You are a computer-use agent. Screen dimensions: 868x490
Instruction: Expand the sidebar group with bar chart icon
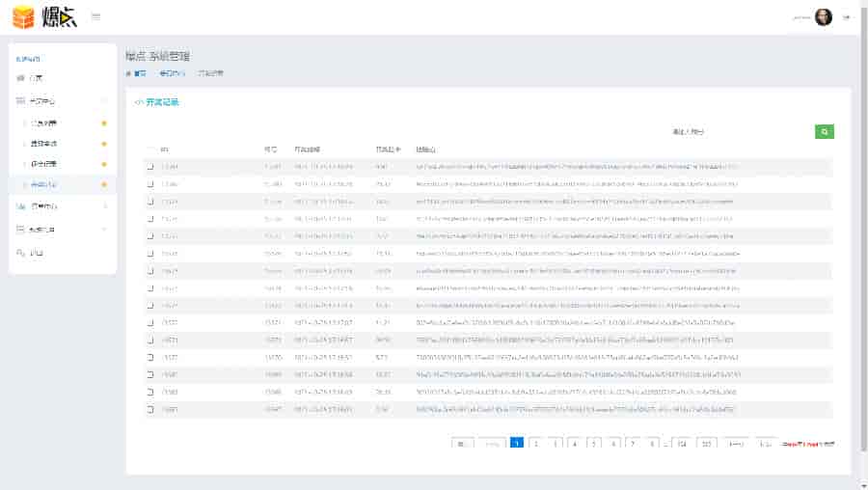point(104,206)
